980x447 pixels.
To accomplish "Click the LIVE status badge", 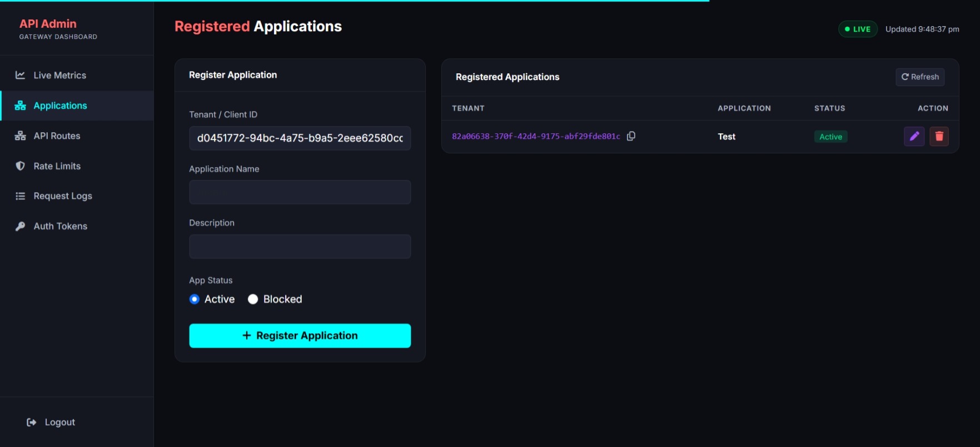I will tap(858, 29).
